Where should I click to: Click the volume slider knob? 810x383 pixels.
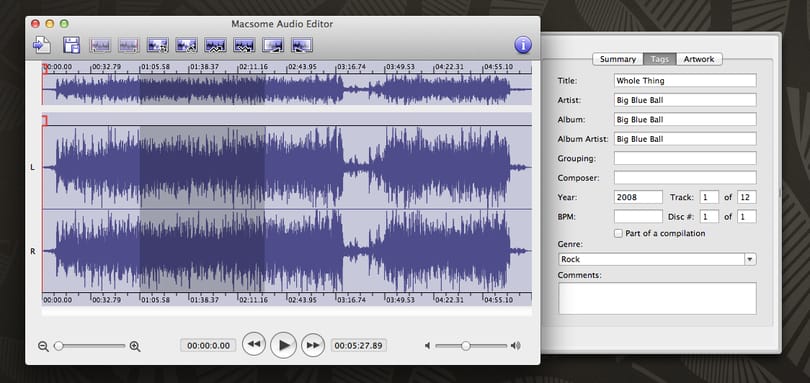click(x=465, y=346)
